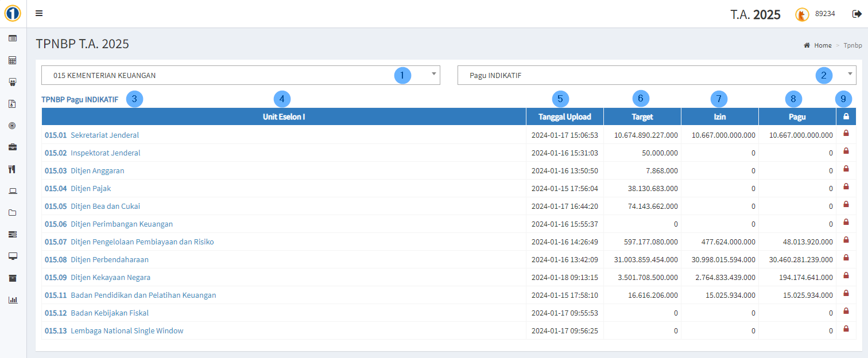Click user profile 89234 menu
The image size is (868, 358).
816,14
